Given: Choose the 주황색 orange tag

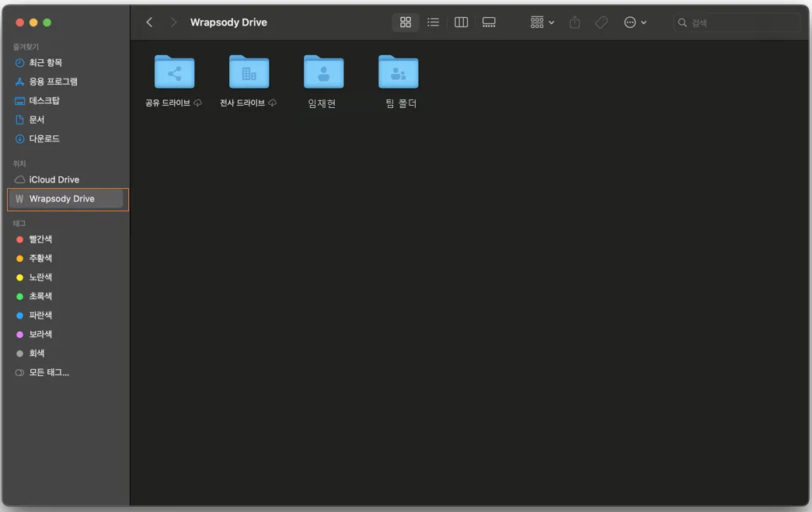Looking at the screenshot, I should coord(66,258).
